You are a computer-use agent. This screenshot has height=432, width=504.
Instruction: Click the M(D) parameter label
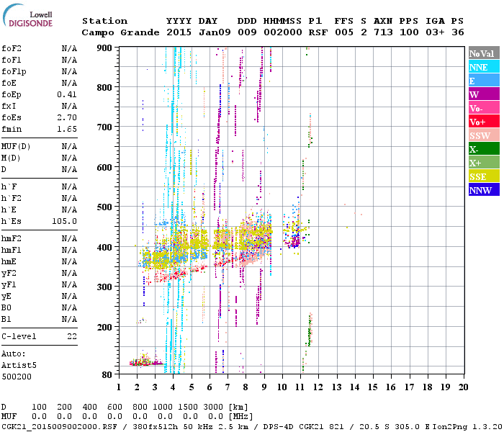(11, 158)
